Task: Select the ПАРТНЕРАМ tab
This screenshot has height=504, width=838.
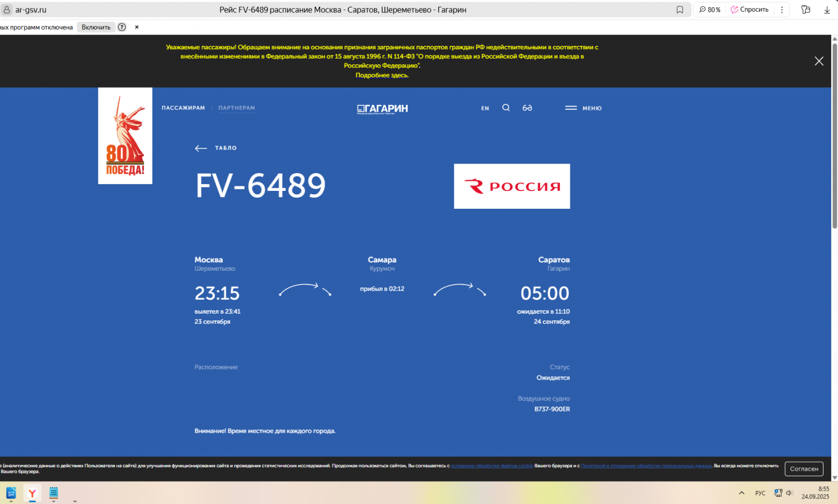Action: pyautogui.click(x=236, y=108)
